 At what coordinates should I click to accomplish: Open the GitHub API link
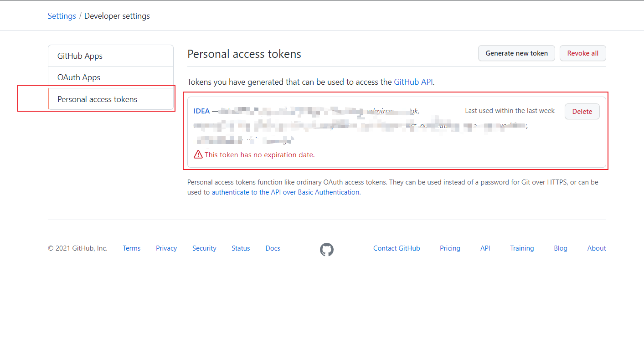tap(413, 82)
